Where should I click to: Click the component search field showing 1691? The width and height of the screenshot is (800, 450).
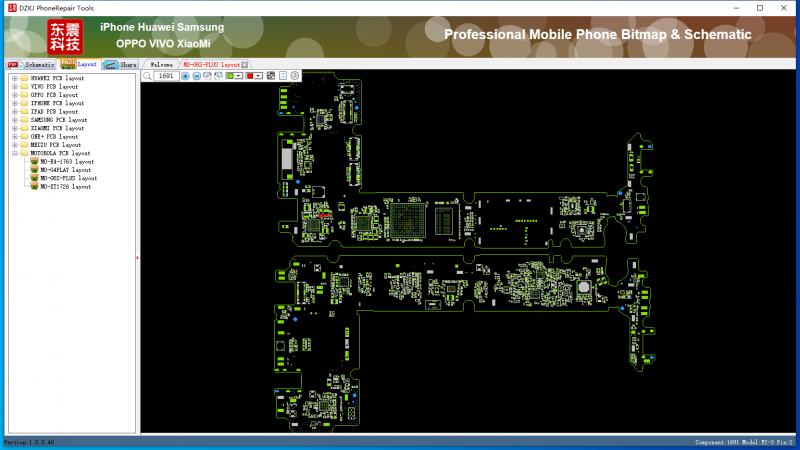[166, 76]
